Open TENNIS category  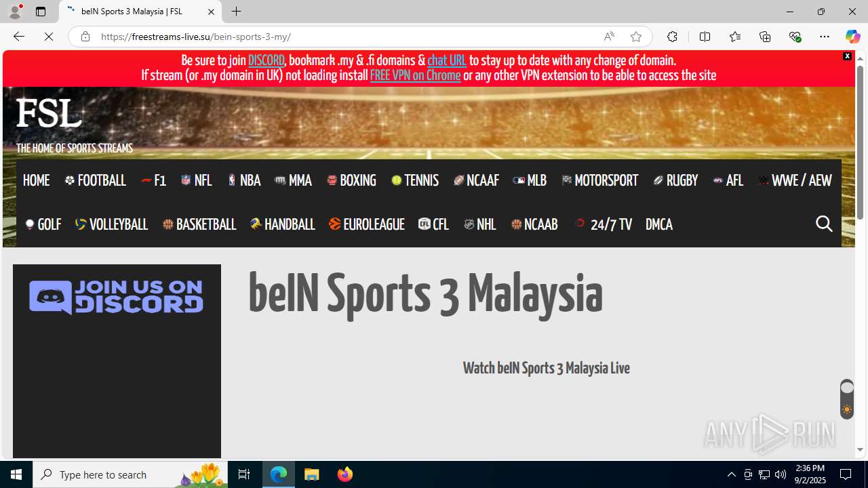tap(415, 180)
